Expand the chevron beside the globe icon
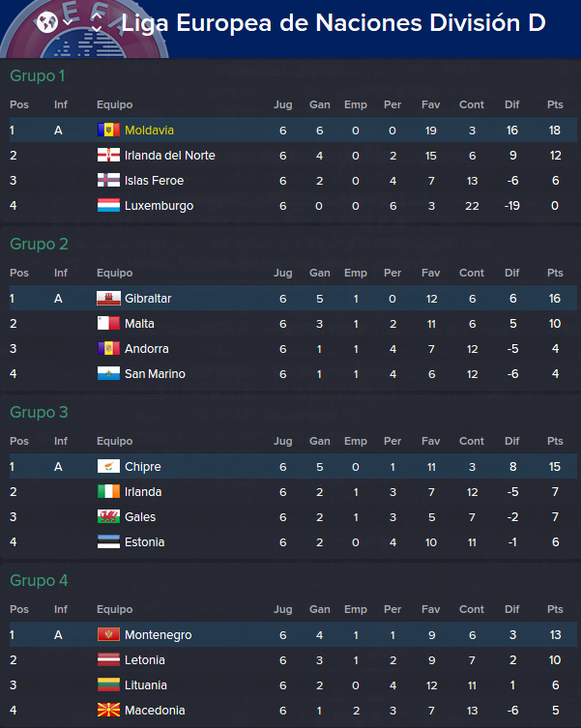 68,22
